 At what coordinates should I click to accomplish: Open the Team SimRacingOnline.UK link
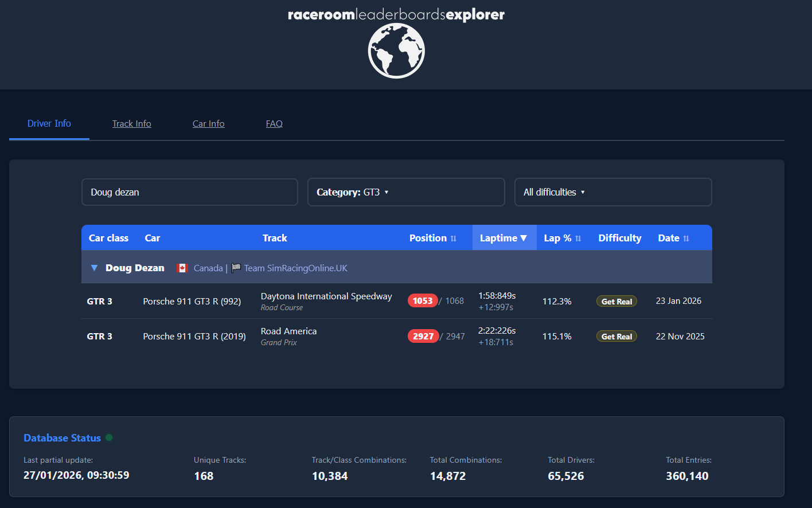[295, 268]
